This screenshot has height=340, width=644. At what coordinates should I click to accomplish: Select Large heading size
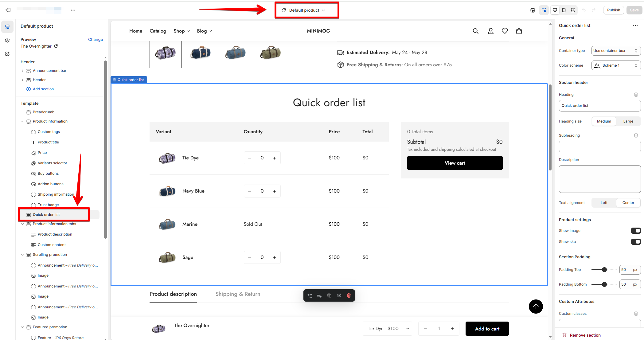[x=628, y=121]
